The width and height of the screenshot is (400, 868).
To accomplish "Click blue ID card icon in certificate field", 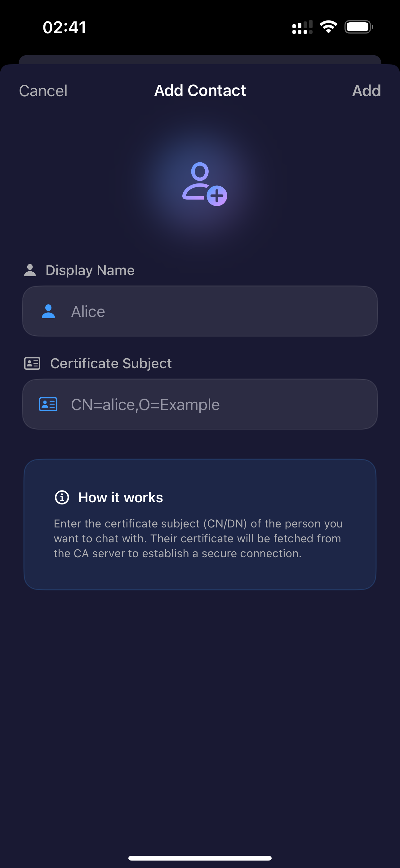I will (48, 404).
